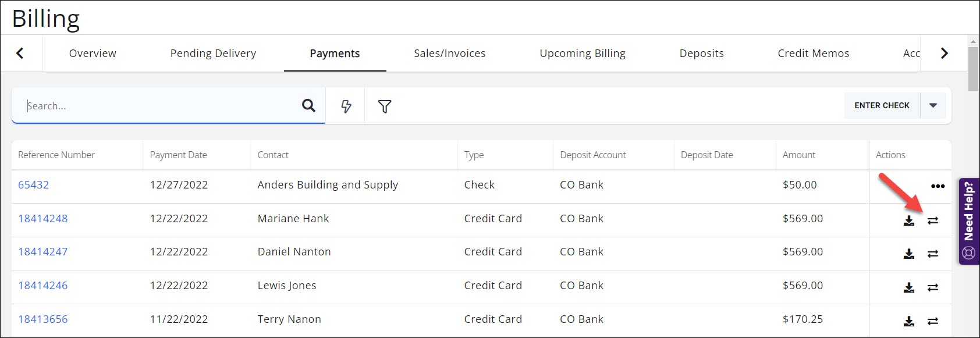Click transfer arrows for Mariane Hank payment

pos(933,220)
